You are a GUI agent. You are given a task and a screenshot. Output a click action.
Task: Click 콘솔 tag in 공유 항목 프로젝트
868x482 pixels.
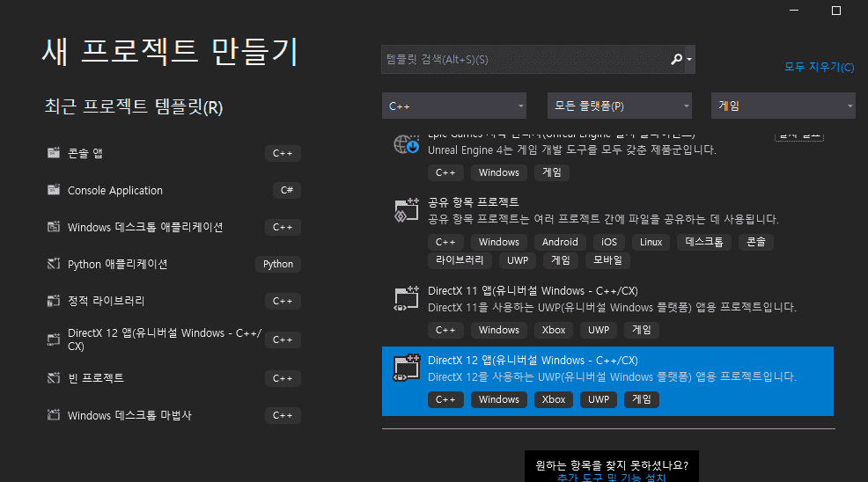755,242
